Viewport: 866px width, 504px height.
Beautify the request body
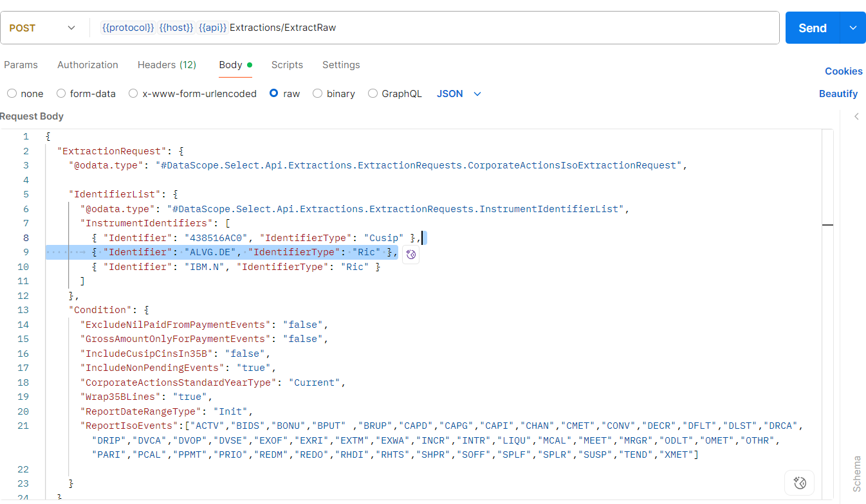[838, 94]
